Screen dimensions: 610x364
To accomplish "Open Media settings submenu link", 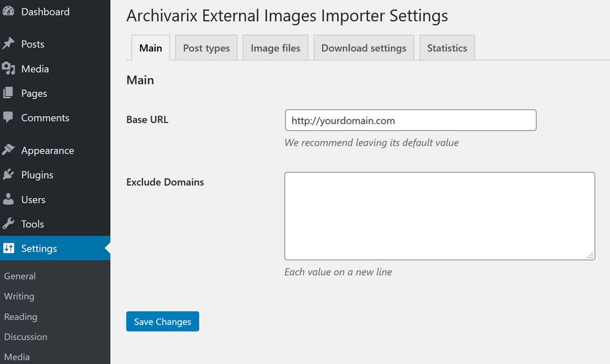I will coord(16,357).
